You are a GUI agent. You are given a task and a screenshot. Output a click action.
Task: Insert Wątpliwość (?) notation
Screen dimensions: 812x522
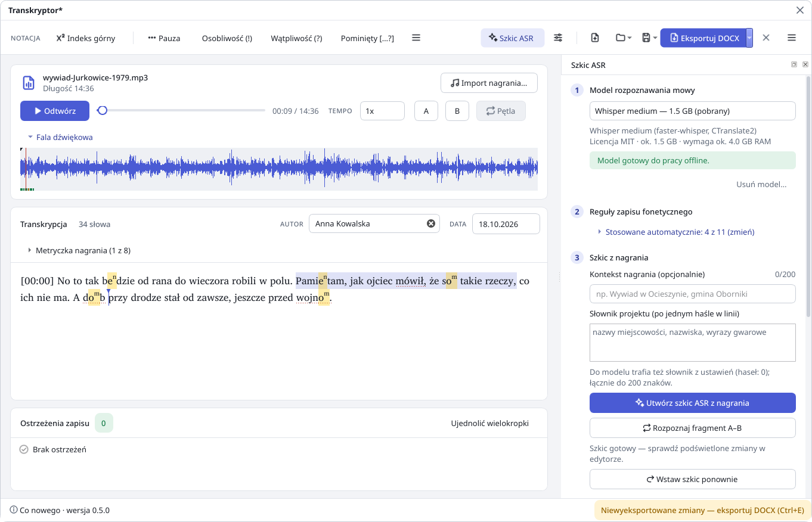pyautogui.click(x=296, y=38)
